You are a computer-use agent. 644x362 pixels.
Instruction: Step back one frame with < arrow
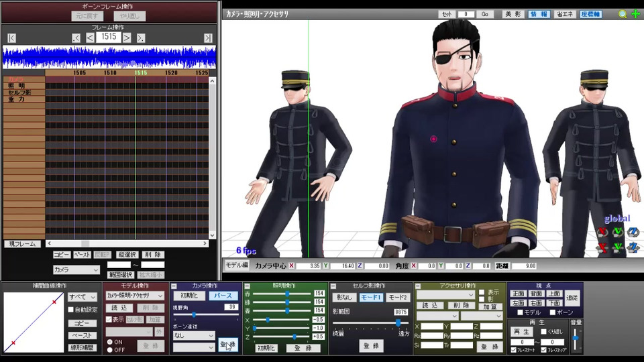90,38
